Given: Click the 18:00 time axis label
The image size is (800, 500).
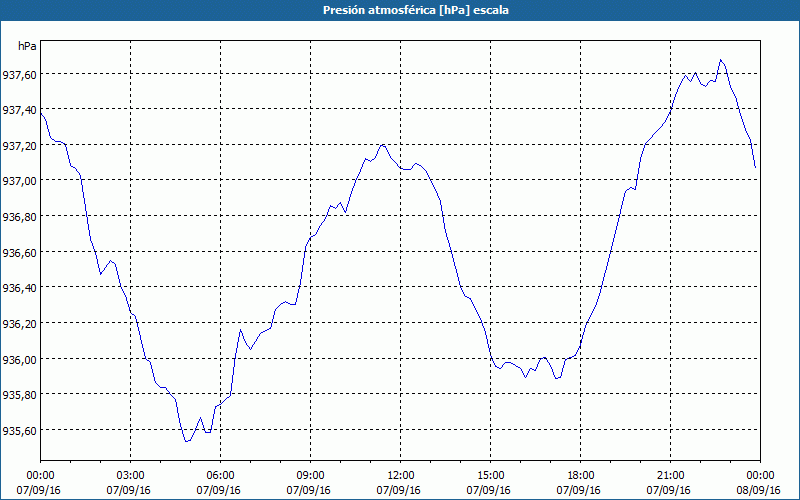Looking at the screenshot, I should click(x=581, y=476).
